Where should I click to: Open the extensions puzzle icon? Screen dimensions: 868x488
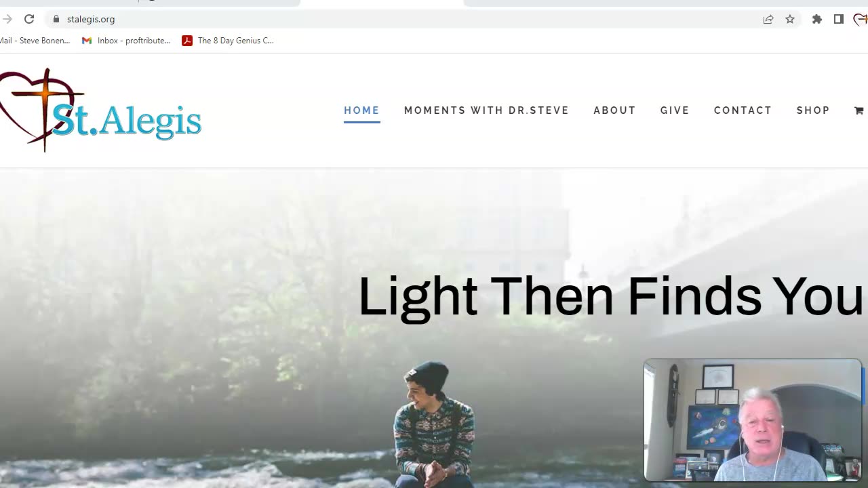817,19
